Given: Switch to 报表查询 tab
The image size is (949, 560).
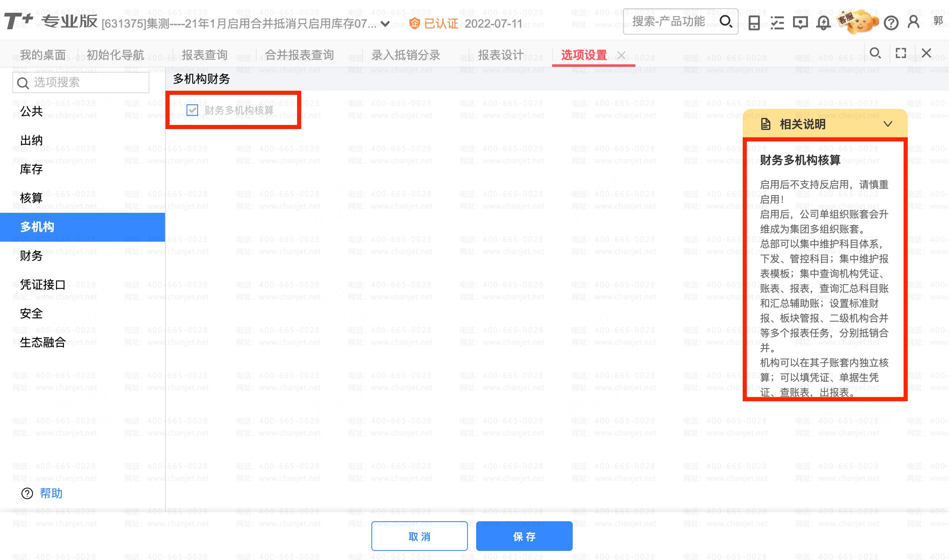Looking at the screenshot, I should click(x=205, y=55).
